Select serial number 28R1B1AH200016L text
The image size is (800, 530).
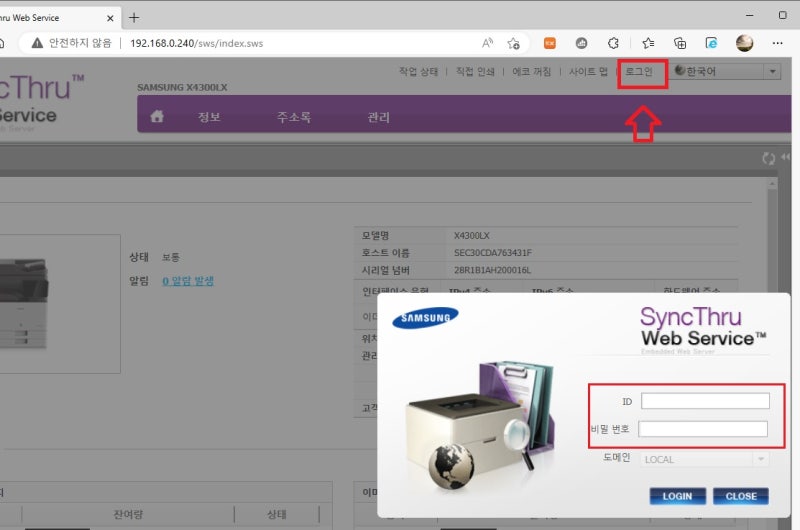coord(492,270)
